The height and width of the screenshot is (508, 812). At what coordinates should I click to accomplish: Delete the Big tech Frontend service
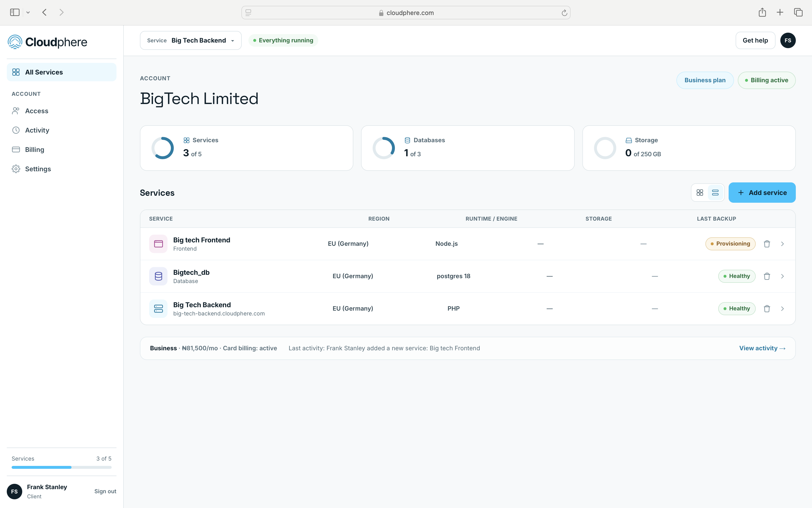point(767,244)
